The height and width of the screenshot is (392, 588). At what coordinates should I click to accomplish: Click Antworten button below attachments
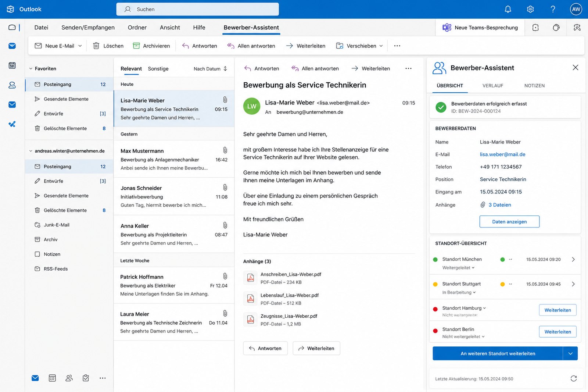point(265,348)
